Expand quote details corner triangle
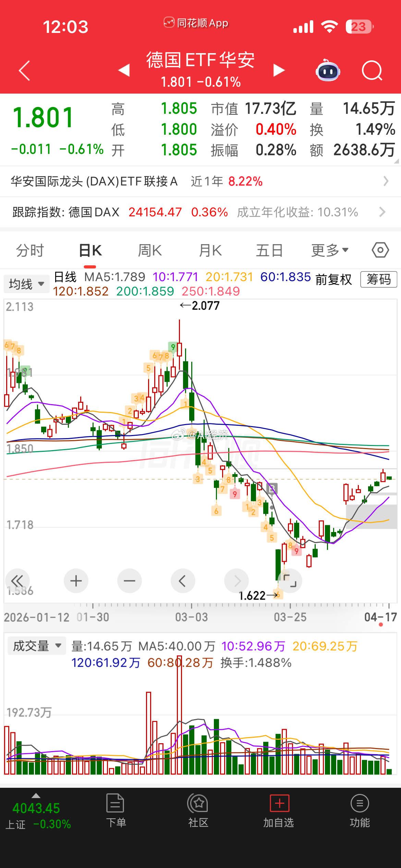The height and width of the screenshot is (868, 401). pyautogui.click(x=397, y=161)
